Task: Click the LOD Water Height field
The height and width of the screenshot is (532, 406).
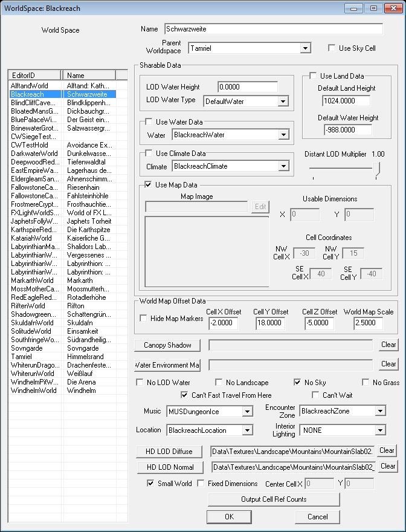Action: [248, 87]
